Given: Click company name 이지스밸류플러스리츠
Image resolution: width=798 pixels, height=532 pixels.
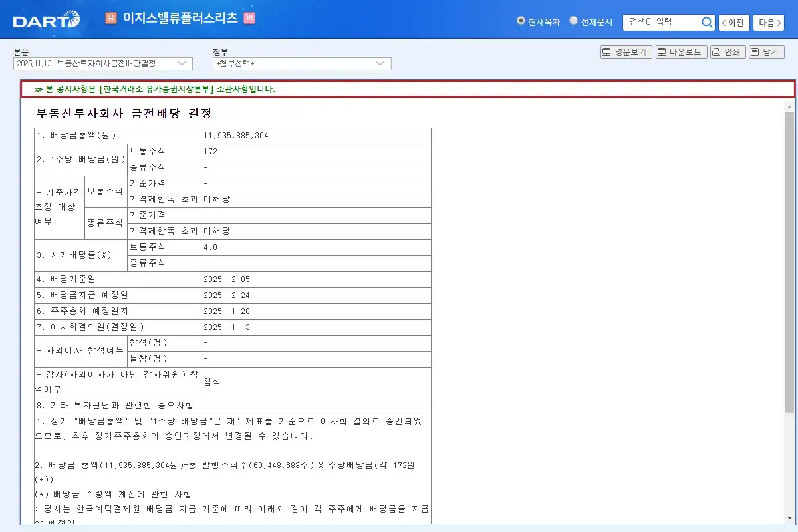Looking at the screenshot, I should point(180,18).
